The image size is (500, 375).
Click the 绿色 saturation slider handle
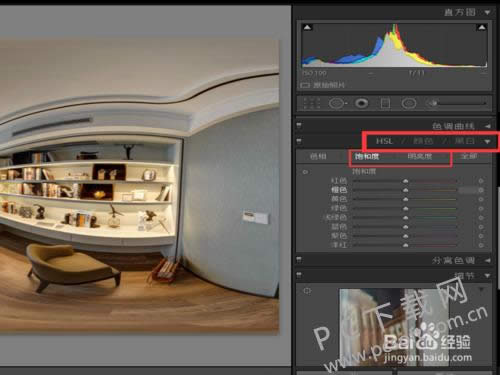(405, 209)
